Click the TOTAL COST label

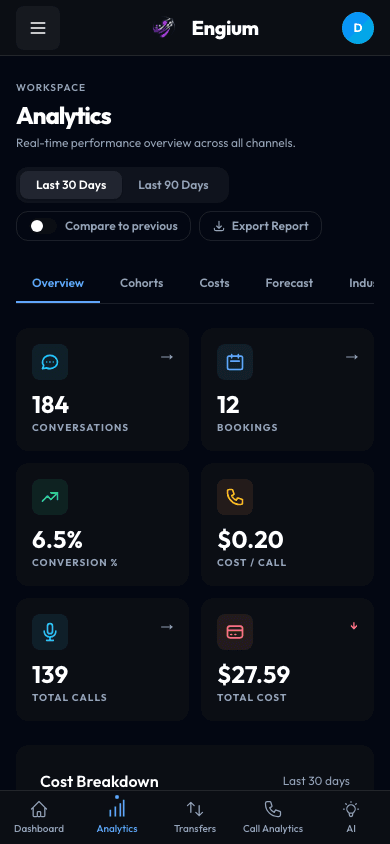pyautogui.click(x=252, y=698)
